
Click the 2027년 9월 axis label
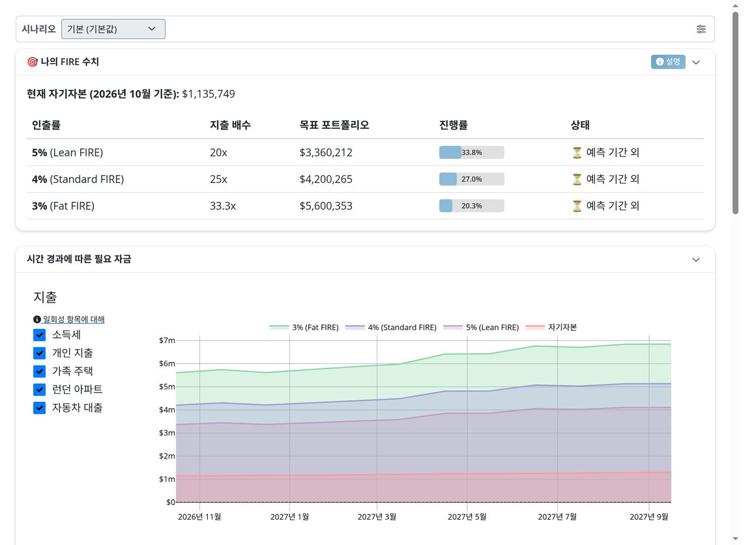pyautogui.click(x=649, y=517)
